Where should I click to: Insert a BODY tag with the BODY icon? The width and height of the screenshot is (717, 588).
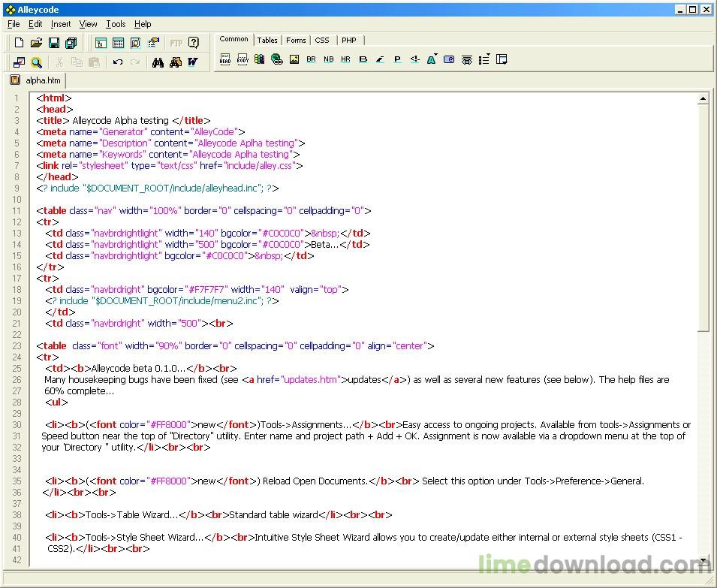pos(243,59)
